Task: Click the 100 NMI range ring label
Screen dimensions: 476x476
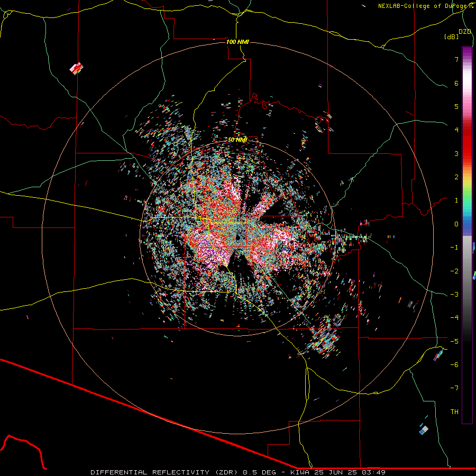Action: 237,42
